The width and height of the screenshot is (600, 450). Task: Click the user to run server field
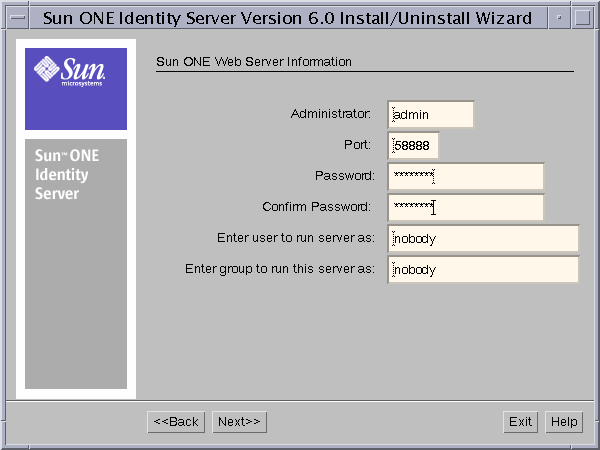pyautogui.click(x=483, y=238)
